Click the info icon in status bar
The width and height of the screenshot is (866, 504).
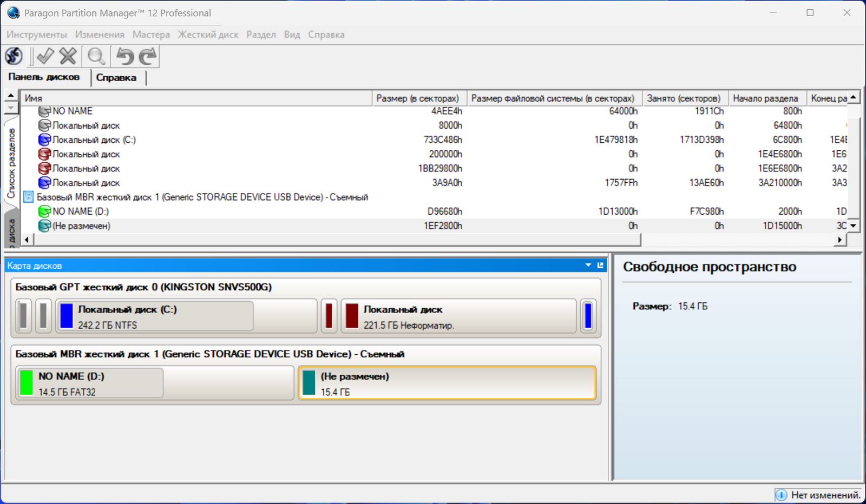[x=781, y=495]
